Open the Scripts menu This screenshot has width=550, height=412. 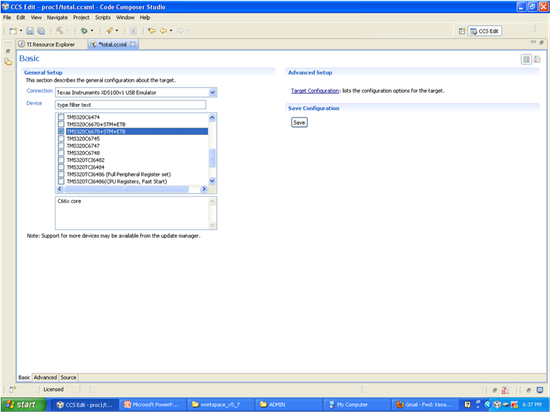[103, 18]
